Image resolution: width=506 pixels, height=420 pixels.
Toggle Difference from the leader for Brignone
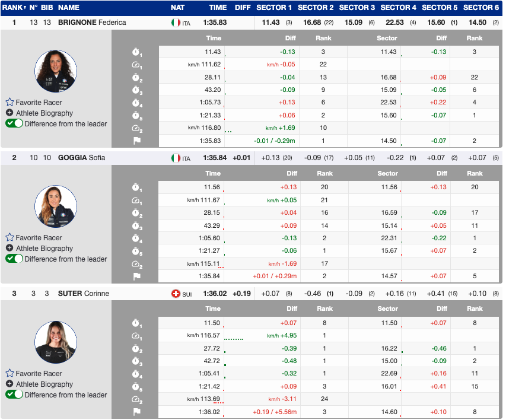click(x=14, y=124)
